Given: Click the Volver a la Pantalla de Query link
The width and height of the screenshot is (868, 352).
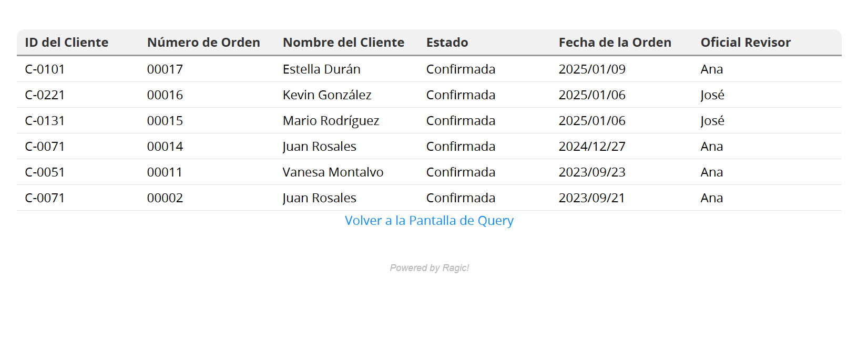Looking at the screenshot, I should point(429,221).
